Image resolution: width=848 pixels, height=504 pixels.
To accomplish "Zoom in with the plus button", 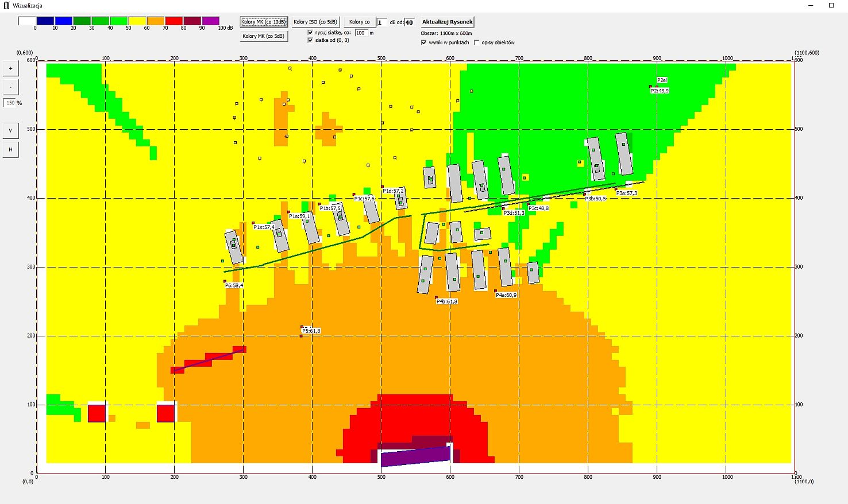I will pyautogui.click(x=10, y=68).
